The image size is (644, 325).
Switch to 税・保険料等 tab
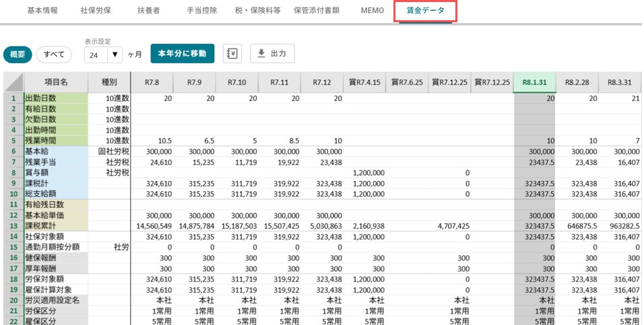coord(257,11)
